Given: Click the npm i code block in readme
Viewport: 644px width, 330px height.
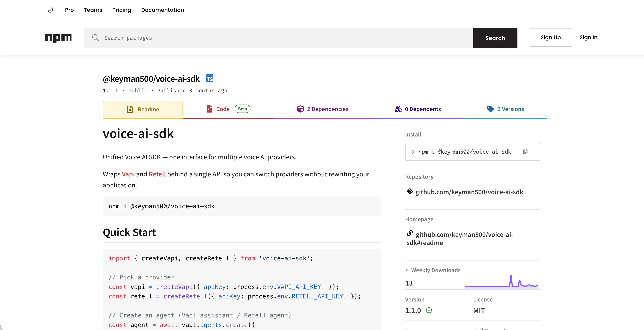Looking at the screenshot, I should [242, 206].
